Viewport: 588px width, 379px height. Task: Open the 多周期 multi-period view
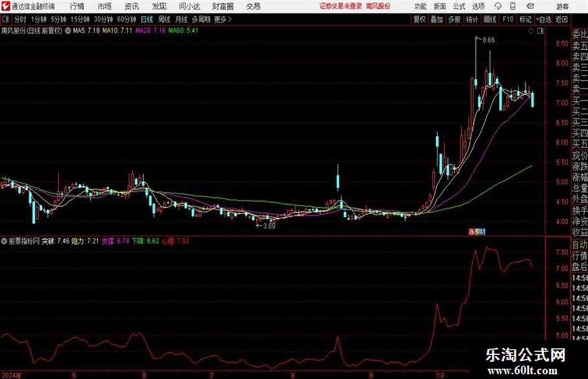coord(201,19)
